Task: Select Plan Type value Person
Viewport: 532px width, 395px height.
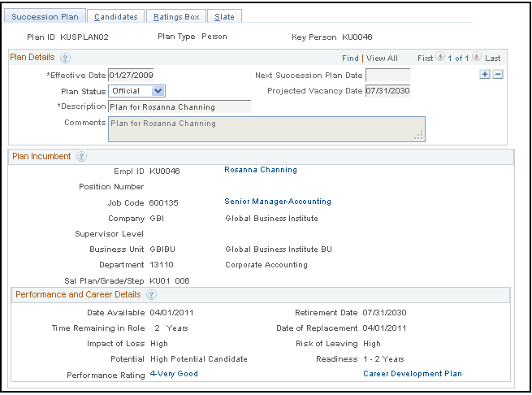Action: click(x=214, y=37)
